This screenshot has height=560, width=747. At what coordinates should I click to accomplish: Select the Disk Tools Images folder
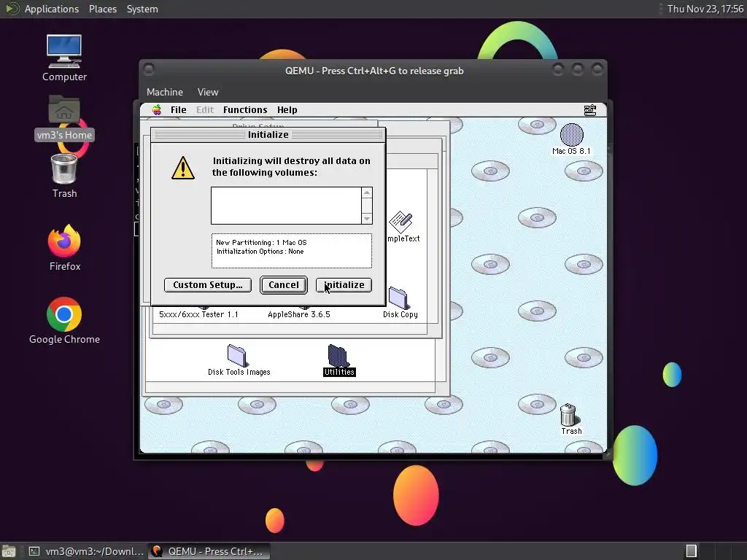(236, 356)
